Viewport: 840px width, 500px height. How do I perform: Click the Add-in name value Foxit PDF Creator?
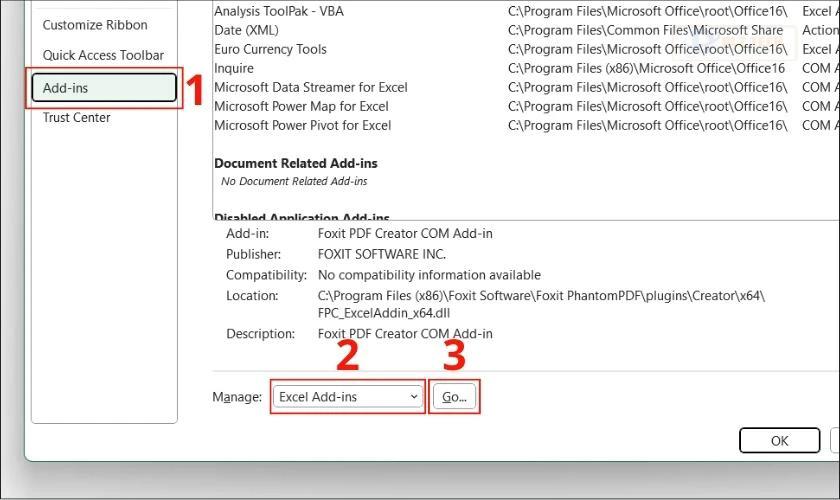tap(405, 234)
